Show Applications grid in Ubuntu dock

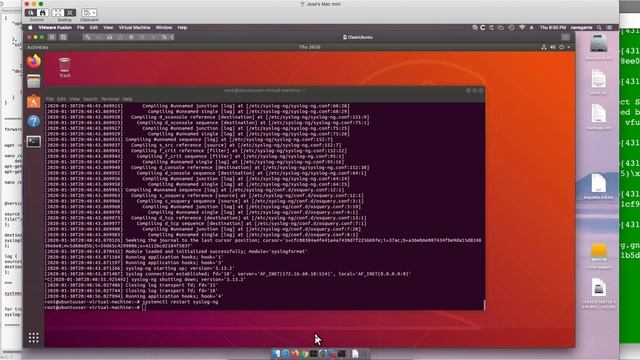(34, 338)
